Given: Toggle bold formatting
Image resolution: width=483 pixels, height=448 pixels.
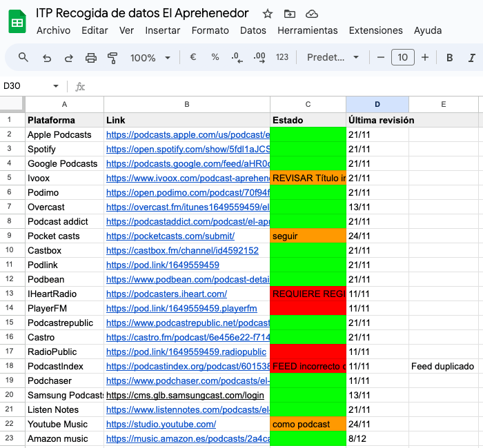Looking at the screenshot, I should [450, 57].
